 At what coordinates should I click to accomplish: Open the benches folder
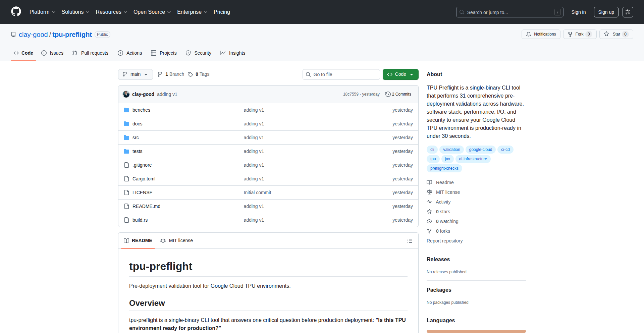[141, 110]
